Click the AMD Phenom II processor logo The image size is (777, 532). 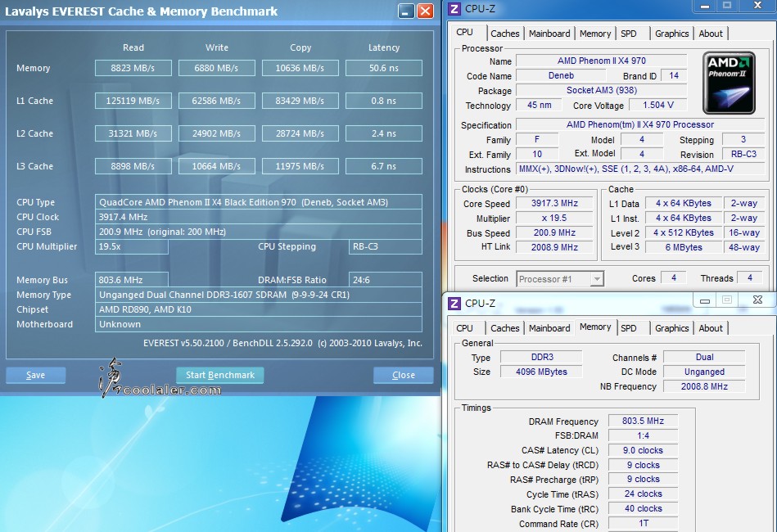[x=729, y=83]
